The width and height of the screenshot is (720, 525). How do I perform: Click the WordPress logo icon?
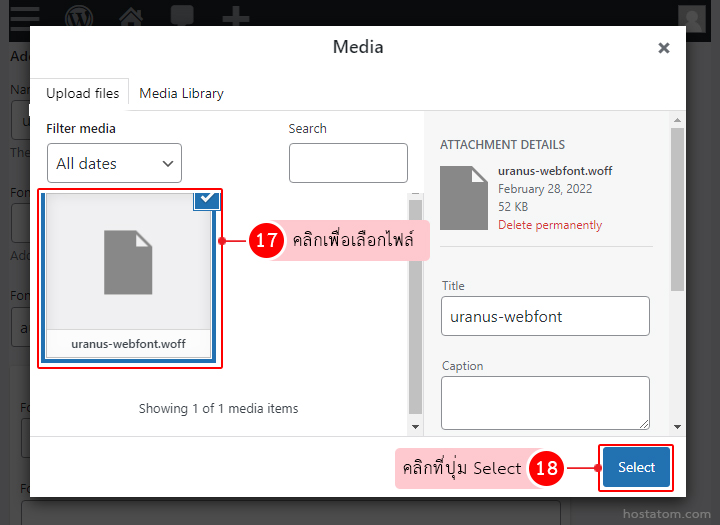pyautogui.click(x=79, y=17)
